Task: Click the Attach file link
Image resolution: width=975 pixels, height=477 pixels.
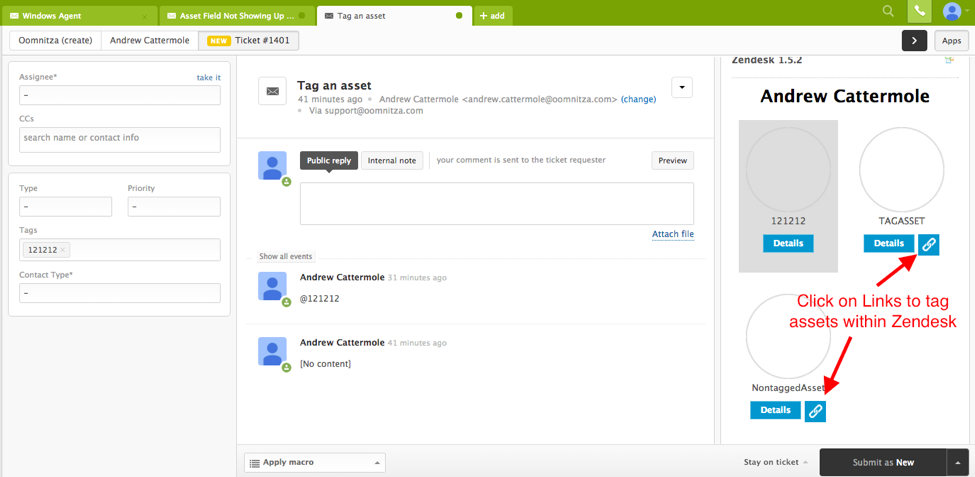Action: coord(672,234)
